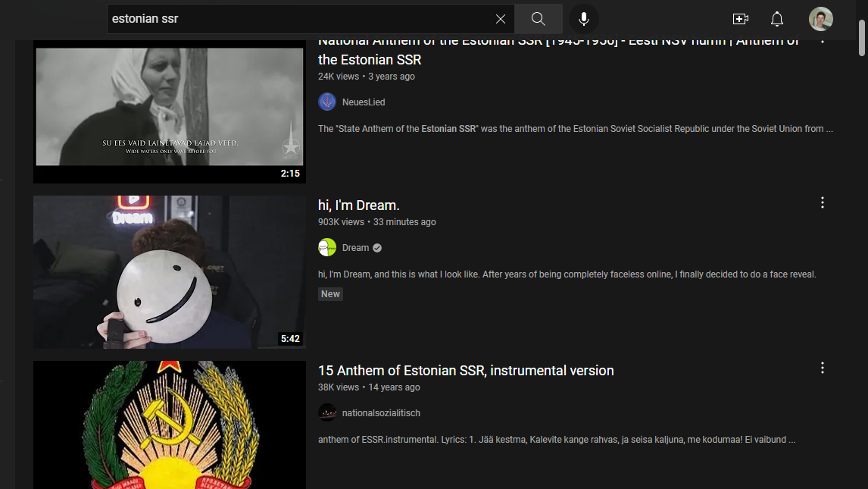Open options menu for hi, I'm Dream video

click(x=822, y=202)
